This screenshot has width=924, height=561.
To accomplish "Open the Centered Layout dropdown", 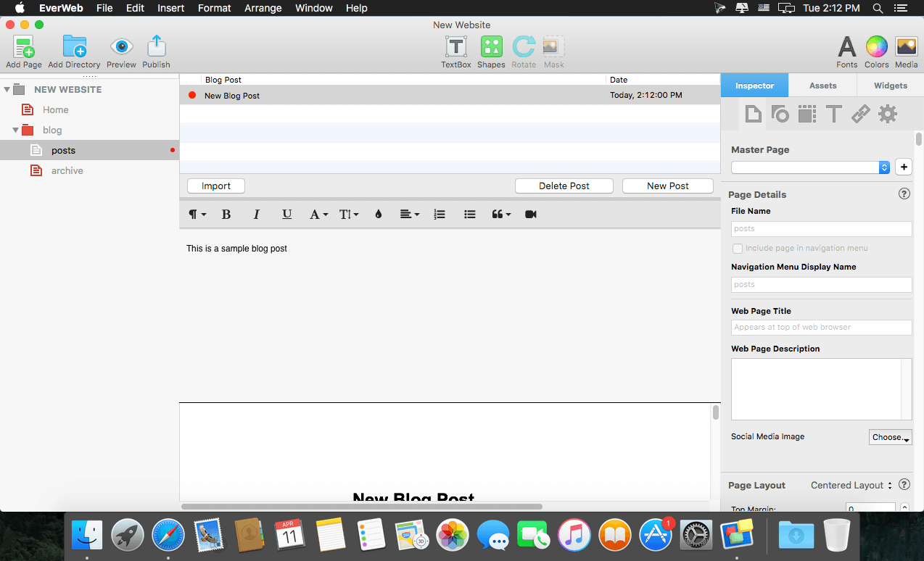I will pos(851,486).
